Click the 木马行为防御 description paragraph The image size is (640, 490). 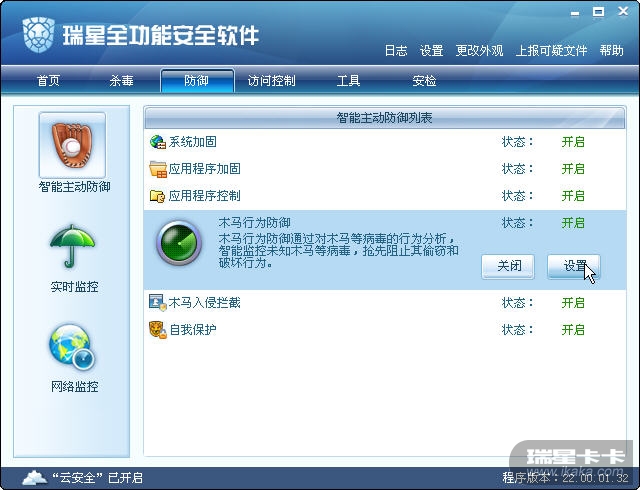click(x=339, y=250)
